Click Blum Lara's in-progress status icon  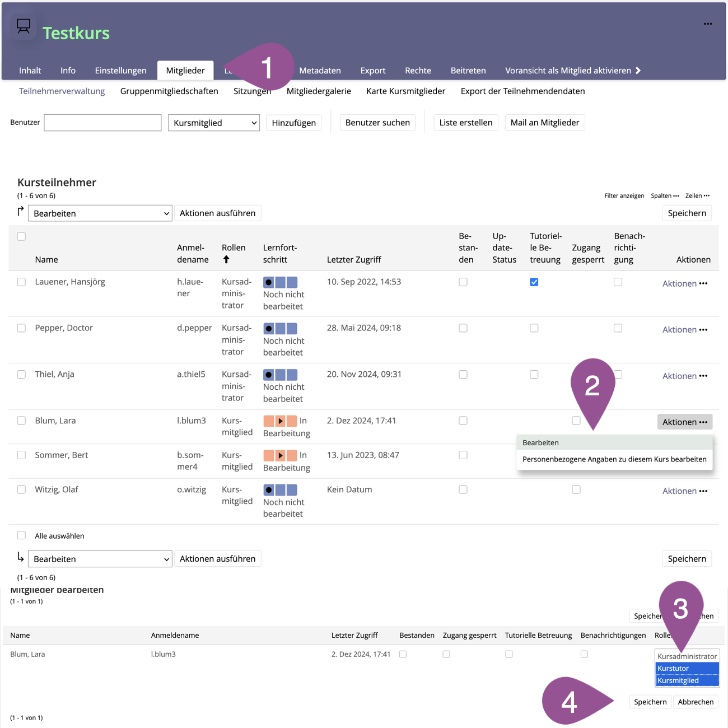click(280, 421)
